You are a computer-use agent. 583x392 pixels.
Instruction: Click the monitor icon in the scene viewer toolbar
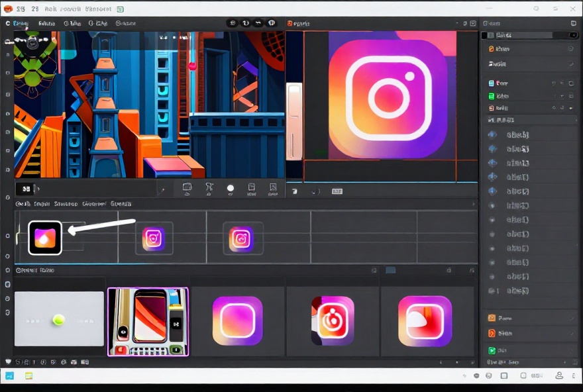pyautogui.click(x=187, y=189)
